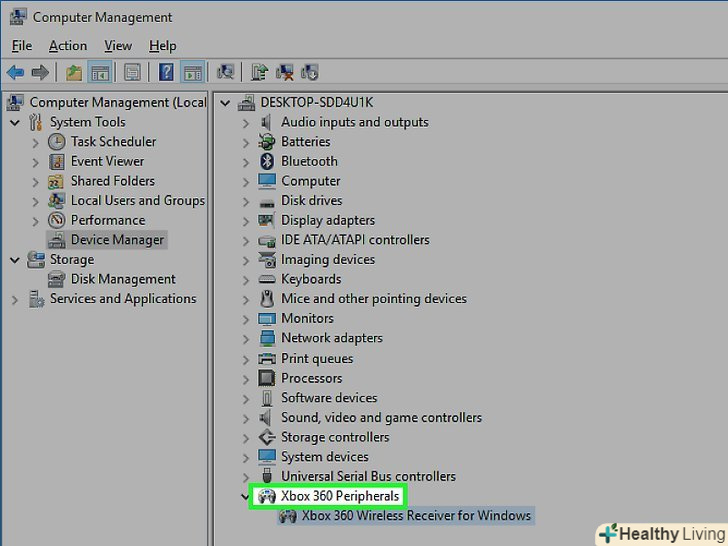
Task: Open the File menu
Action: pos(22,46)
